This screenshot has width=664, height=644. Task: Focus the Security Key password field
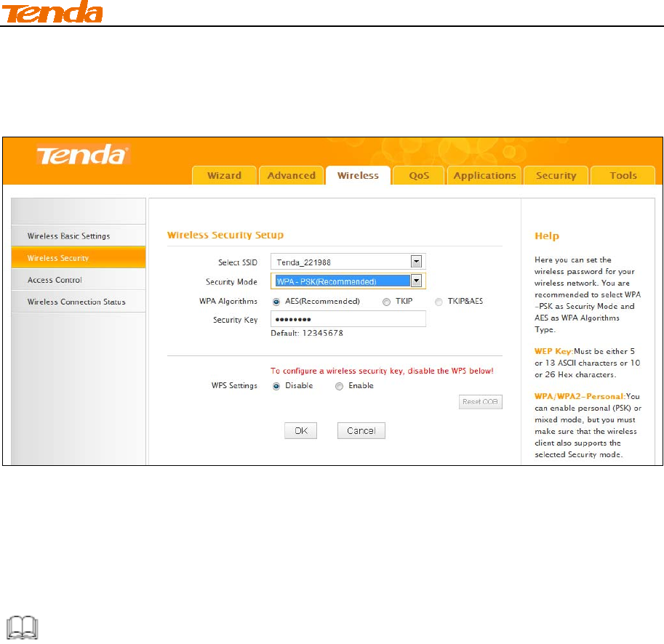pyautogui.click(x=348, y=319)
